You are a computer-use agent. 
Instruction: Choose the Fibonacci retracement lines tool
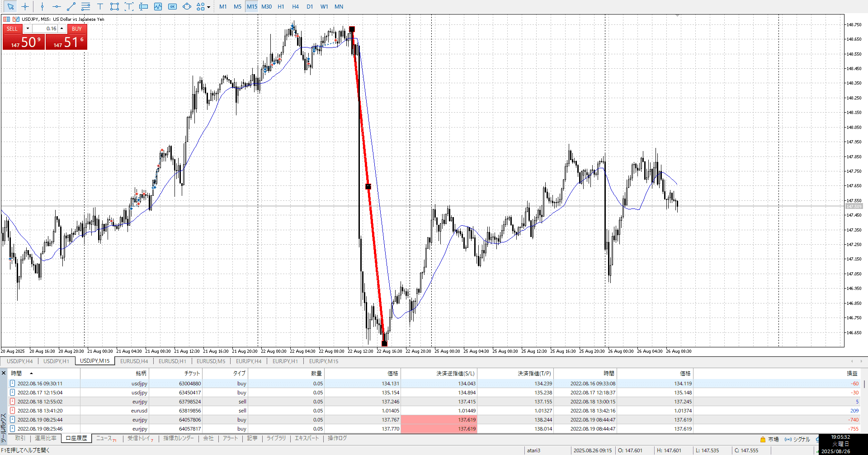tap(85, 7)
